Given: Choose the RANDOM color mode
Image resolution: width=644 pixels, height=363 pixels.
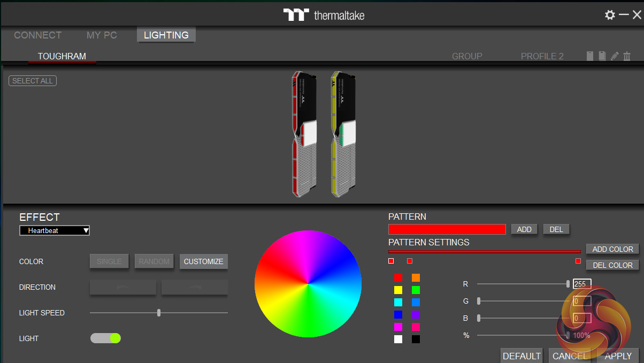Looking at the screenshot, I should coord(154,261).
